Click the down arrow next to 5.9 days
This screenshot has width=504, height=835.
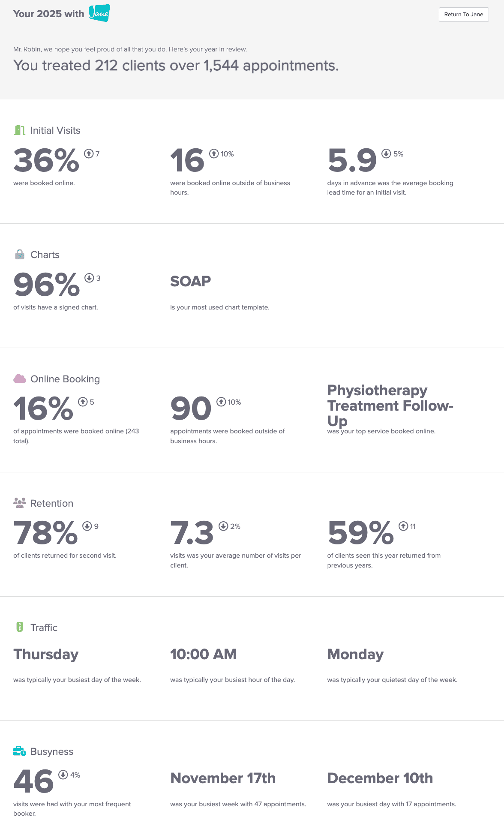(x=386, y=153)
